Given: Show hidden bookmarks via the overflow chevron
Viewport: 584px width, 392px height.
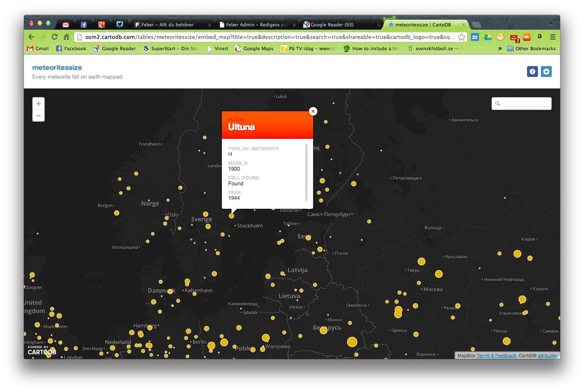Looking at the screenshot, I should click(500, 48).
